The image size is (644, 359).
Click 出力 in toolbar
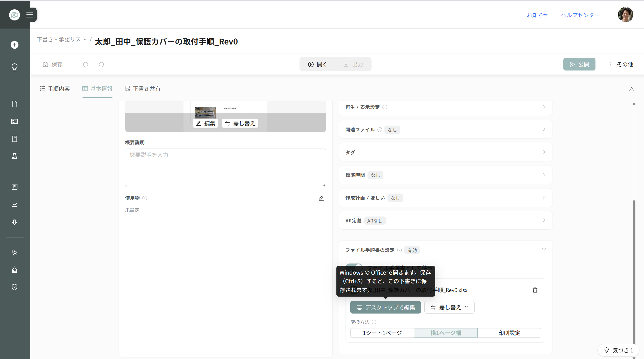coord(353,64)
